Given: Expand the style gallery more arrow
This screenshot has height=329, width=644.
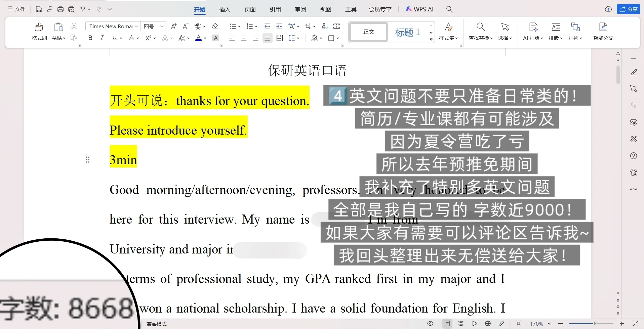Looking at the screenshot, I should (x=431, y=39).
